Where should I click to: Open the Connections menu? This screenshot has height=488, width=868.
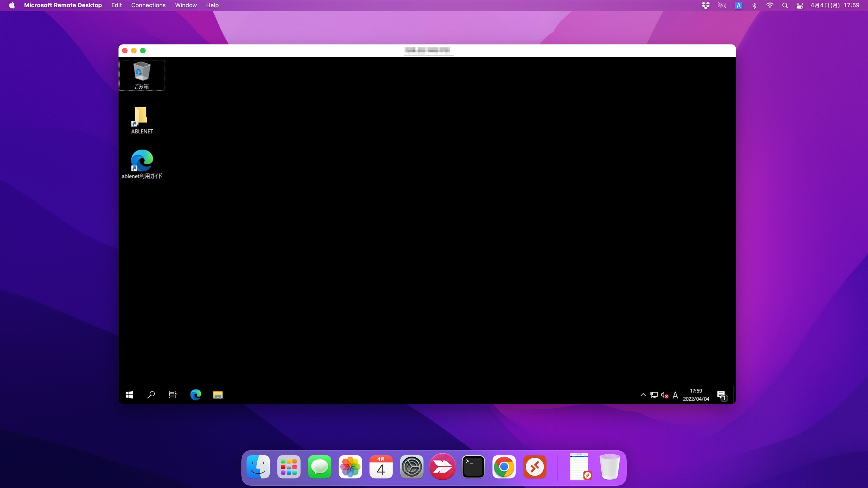point(148,5)
